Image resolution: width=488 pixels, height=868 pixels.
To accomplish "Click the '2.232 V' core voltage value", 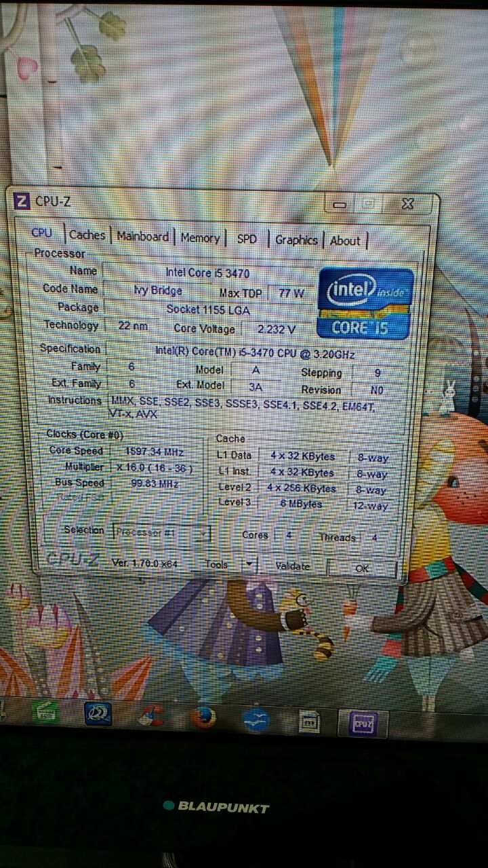I will click(x=276, y=329).
